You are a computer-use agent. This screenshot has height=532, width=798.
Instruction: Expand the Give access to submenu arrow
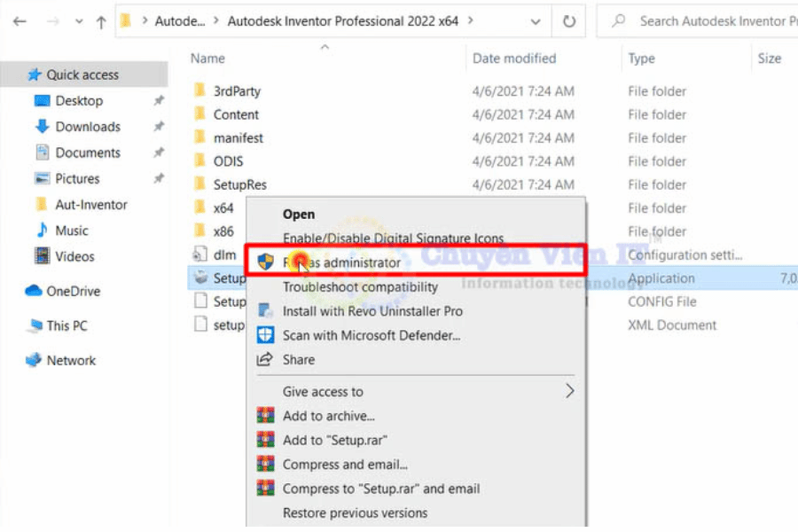coord(569,392)
